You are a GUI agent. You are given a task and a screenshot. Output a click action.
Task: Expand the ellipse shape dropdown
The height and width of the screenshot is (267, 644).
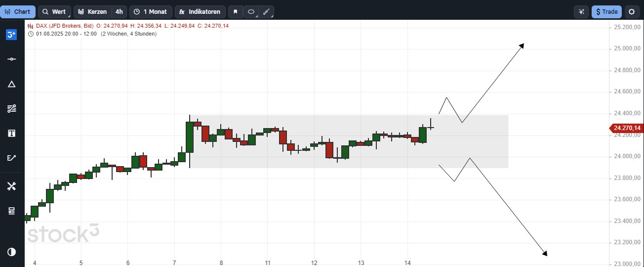(x=251, y=12)
